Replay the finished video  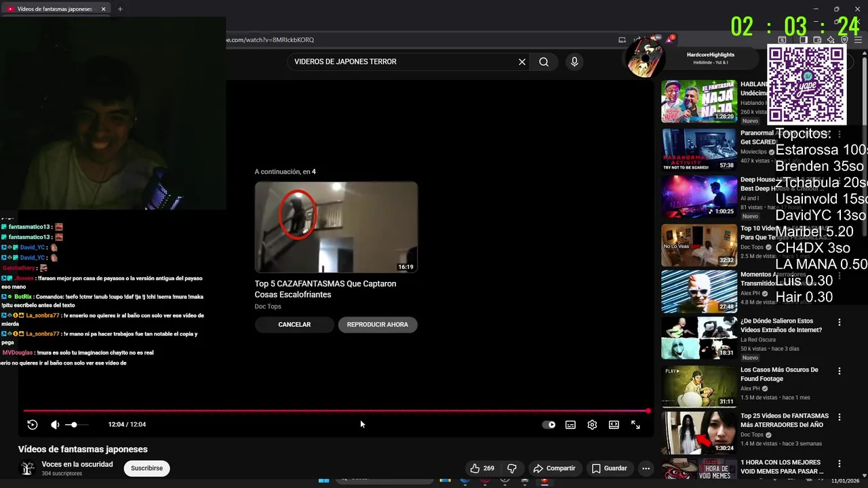[x=33, y=424]
